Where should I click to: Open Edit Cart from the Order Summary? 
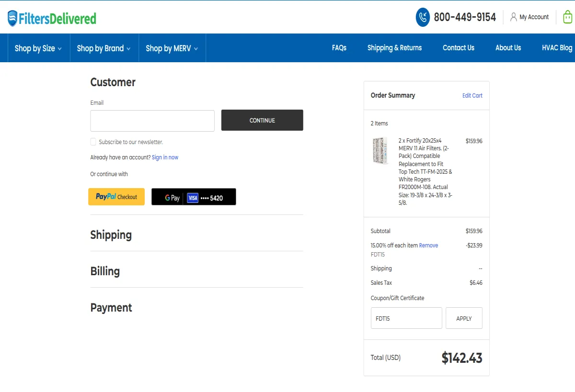pos(472,95)
